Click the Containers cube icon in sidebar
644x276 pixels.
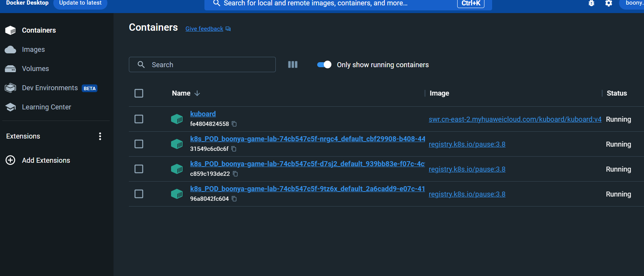click(x=10, y=30)
